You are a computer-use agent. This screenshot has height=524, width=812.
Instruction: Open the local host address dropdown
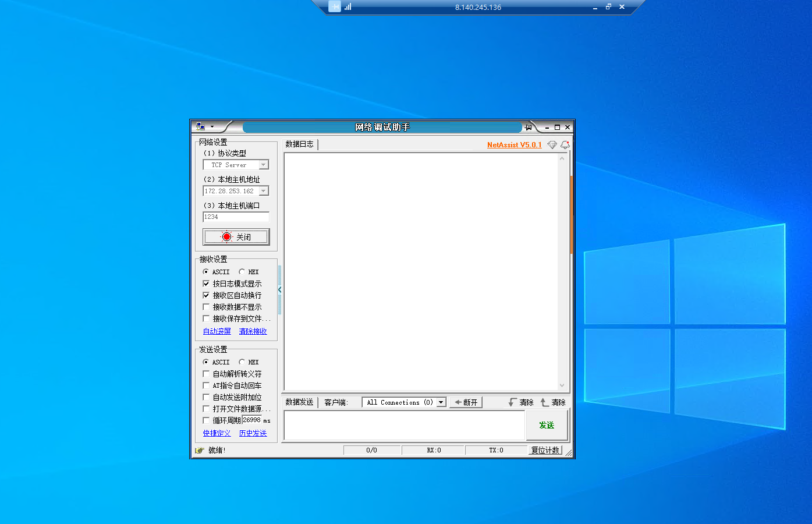click(x=264, y=191)
